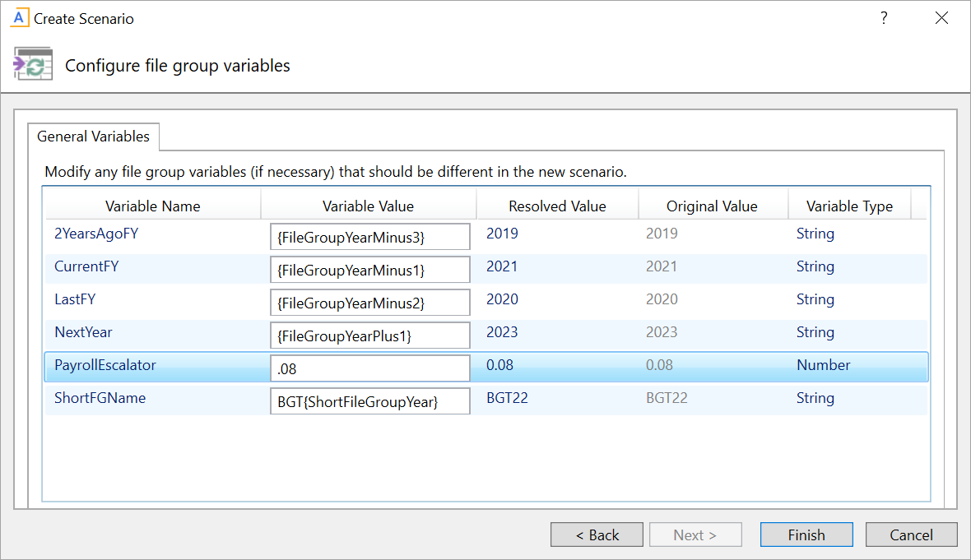Edit the 2YearsAgoFY variable value field
Screen dimensions: 971x560
point(369,238)
